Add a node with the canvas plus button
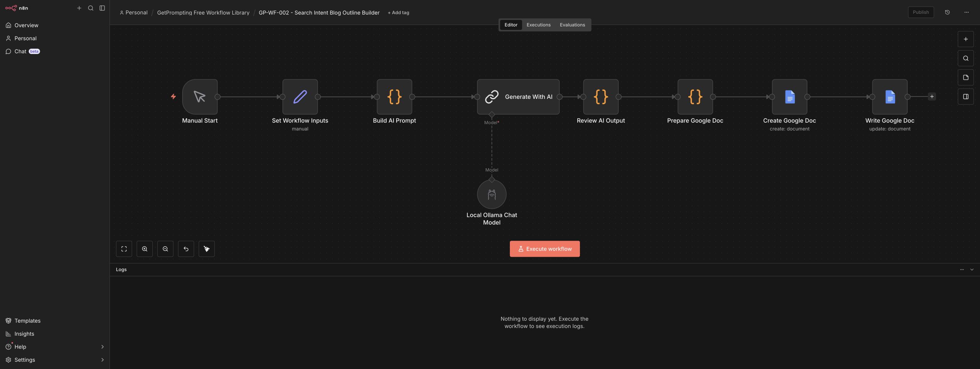 (x=965, y=39)
